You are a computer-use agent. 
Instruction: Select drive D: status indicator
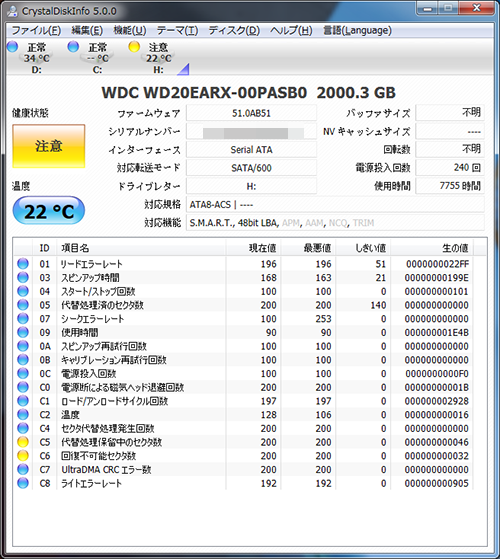[x=29, y=57]
